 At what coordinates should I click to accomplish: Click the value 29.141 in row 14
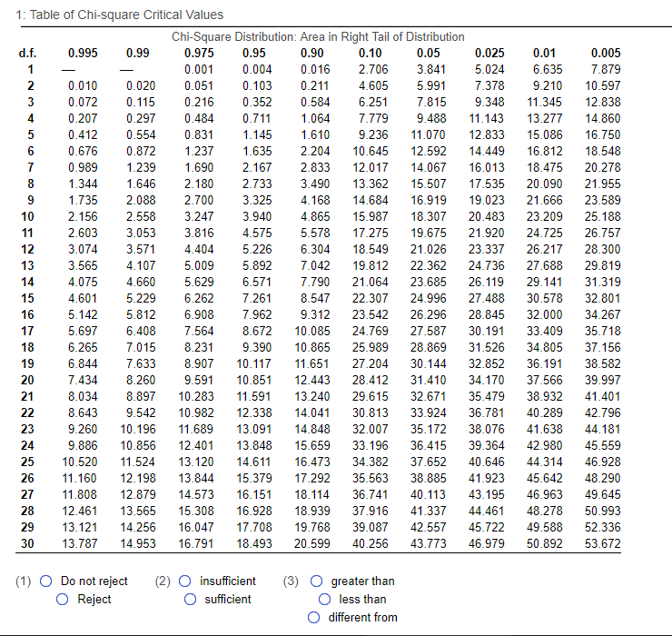pyautogui.click(x=544, y=283)
